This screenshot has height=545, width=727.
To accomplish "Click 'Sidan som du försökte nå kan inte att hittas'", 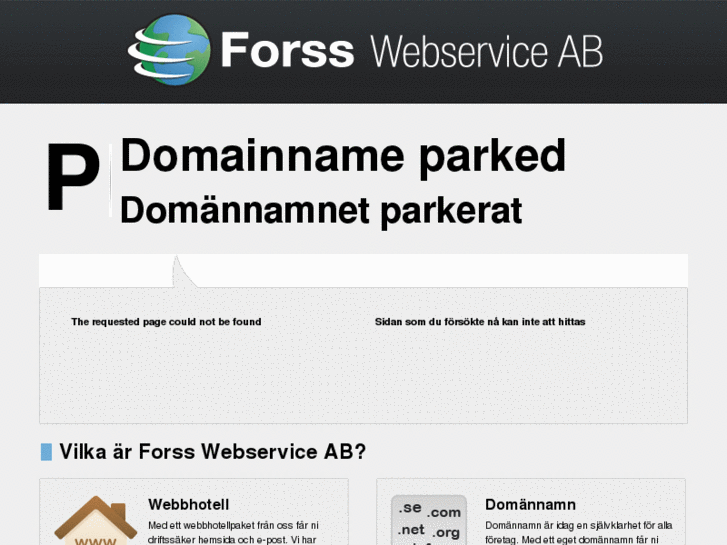I will (x=480, y=322).
